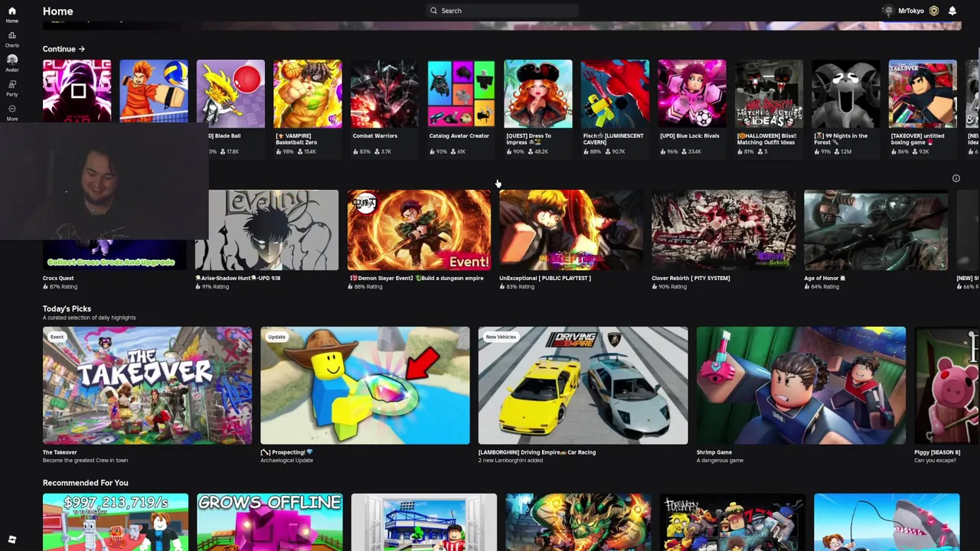The image size is (980, 551).
Task: Click the arrow next to Continue
Action: click(x=81, y=49)
